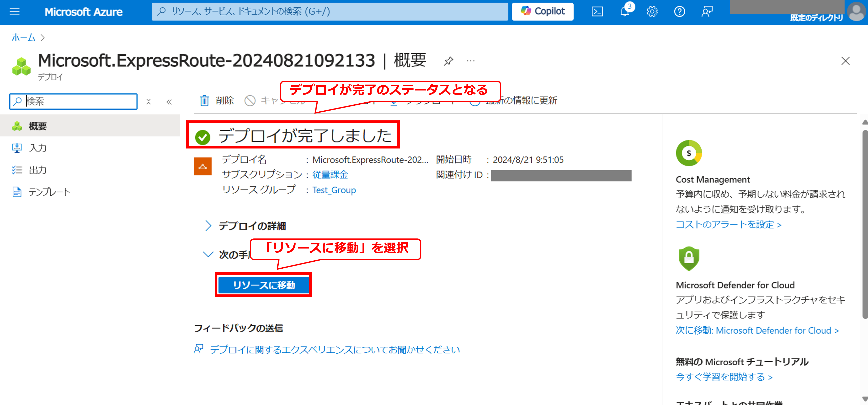
Task: Open the notifications bell icon
Action: click(624, 12)
